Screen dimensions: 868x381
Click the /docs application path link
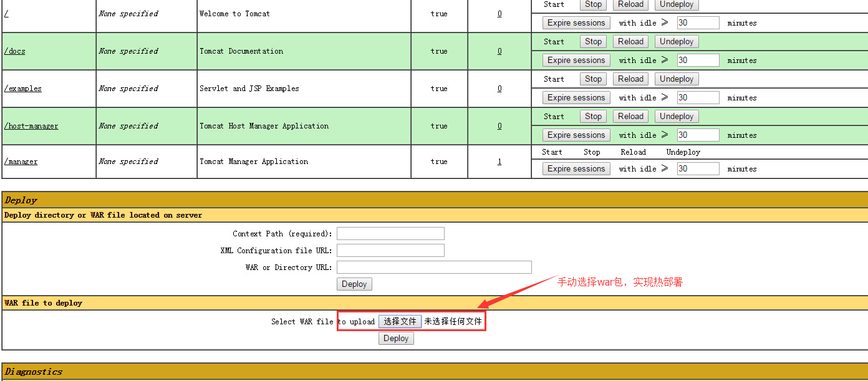coord(15,51)
